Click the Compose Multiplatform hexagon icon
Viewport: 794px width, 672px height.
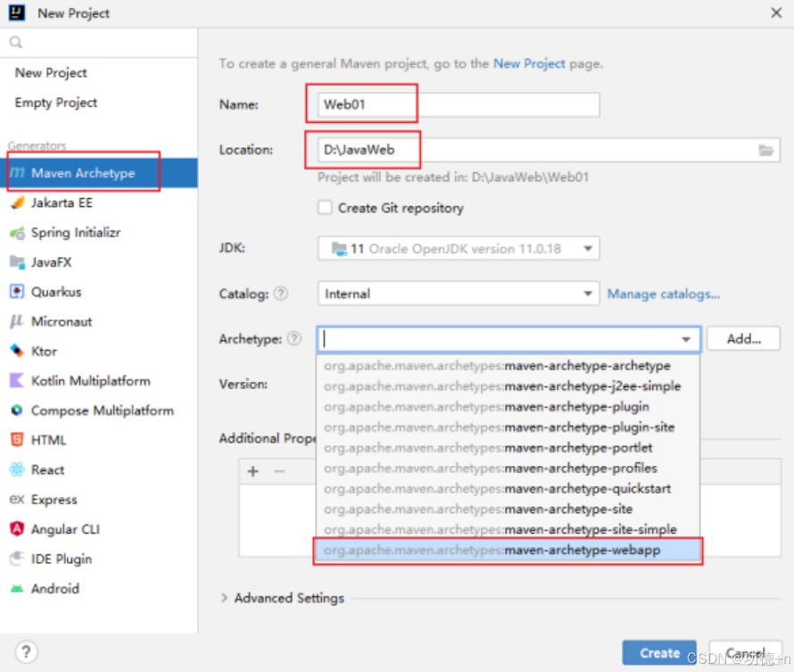(x=17, y=411)
